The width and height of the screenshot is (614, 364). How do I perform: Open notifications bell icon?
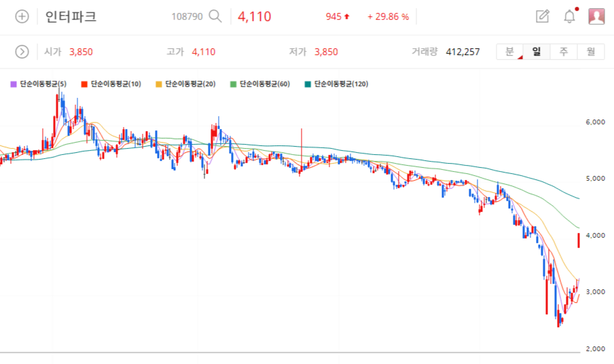[x=569, y=16]
